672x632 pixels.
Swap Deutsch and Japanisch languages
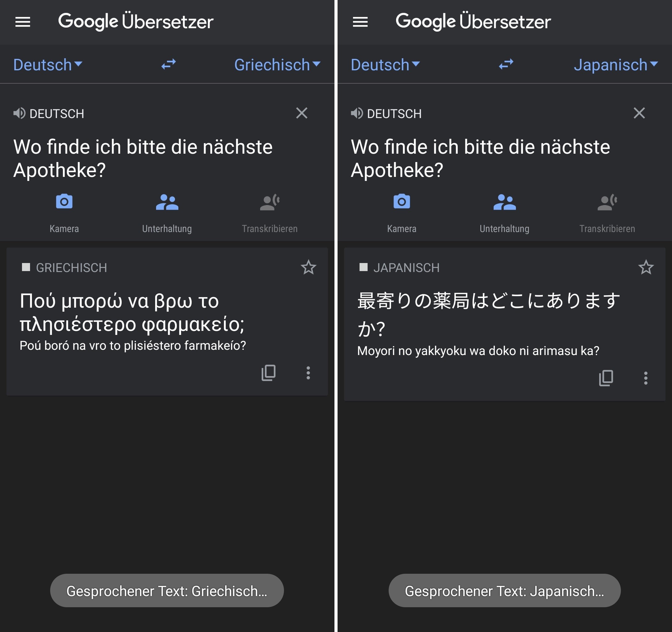(506, 64)
